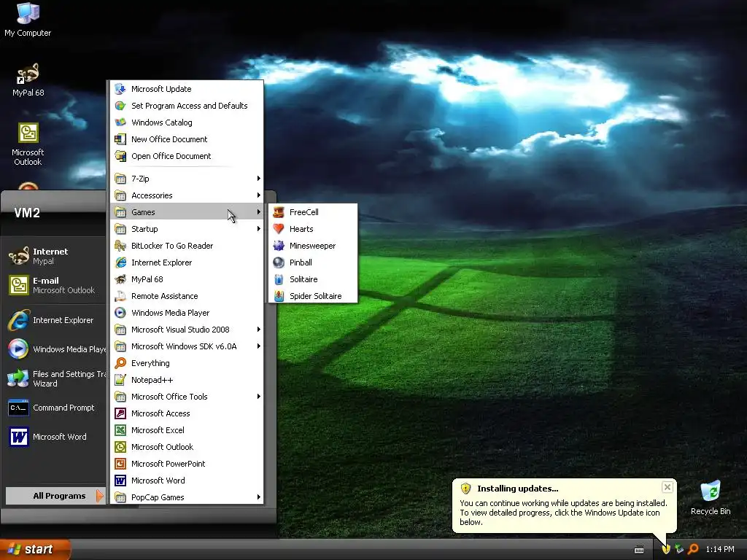Click the Everything search icon in programs

[120, 363]
